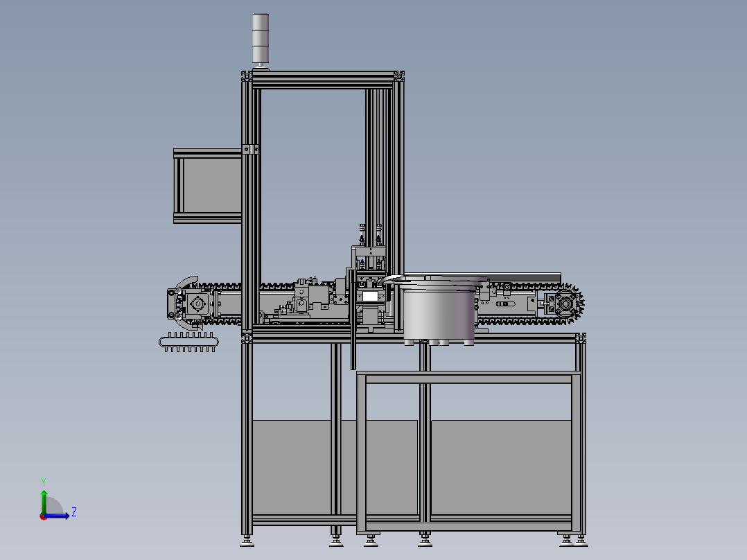Select the stack signal tower light on top
747x560 pixels.
pos(261,39)
